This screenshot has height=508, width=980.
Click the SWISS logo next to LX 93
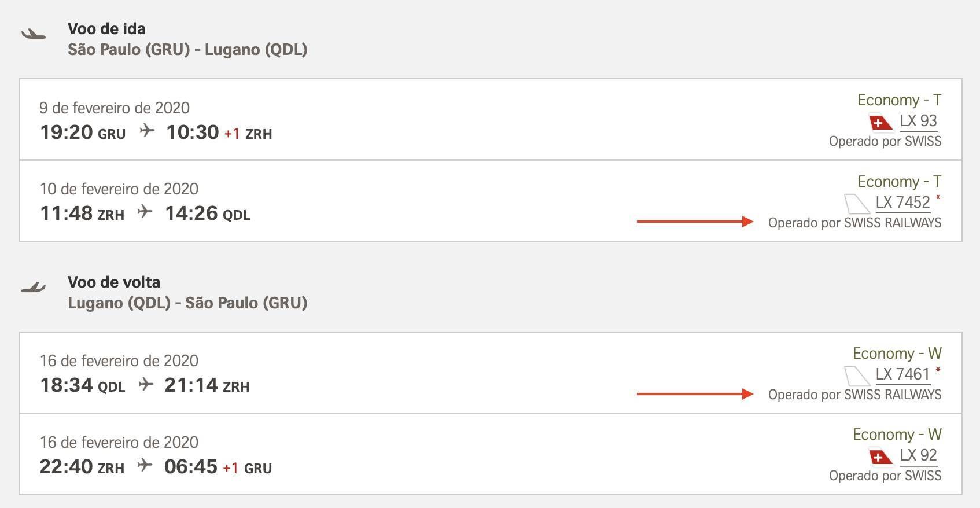tap(882, 123)
